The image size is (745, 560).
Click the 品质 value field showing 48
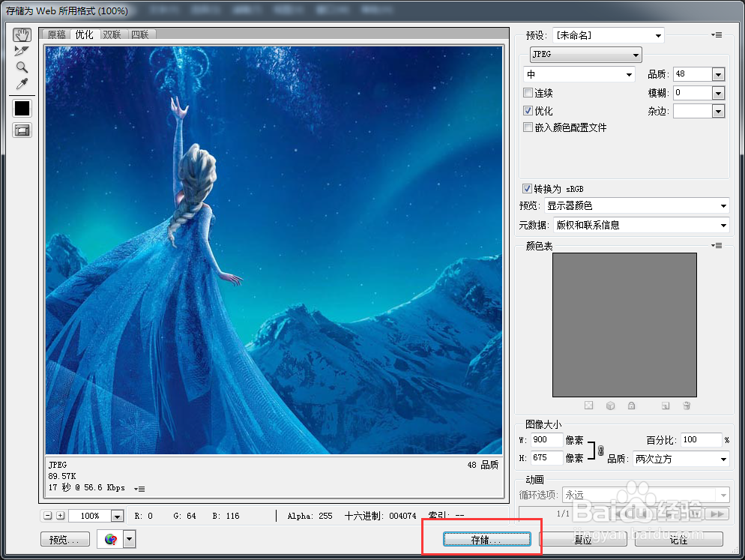point(693,74)
